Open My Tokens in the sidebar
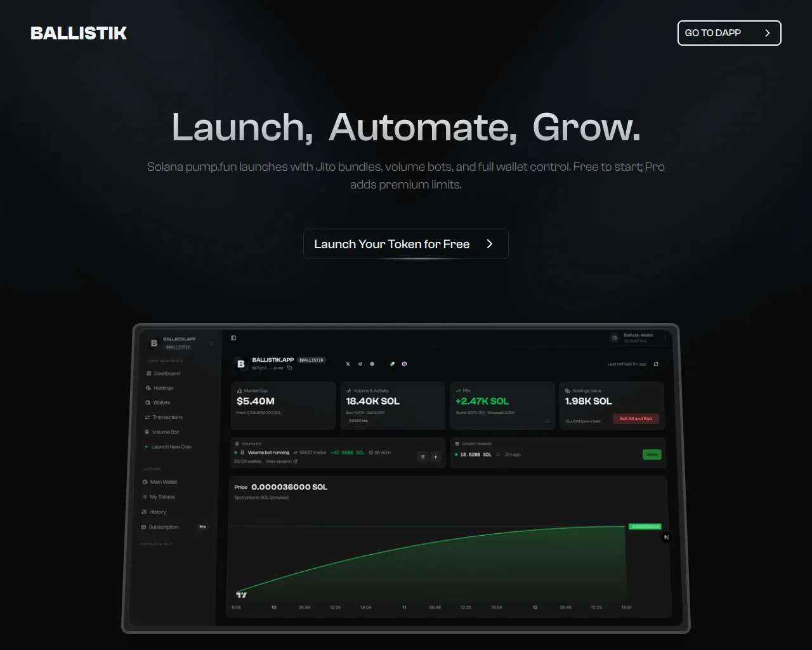 [159, 497]
